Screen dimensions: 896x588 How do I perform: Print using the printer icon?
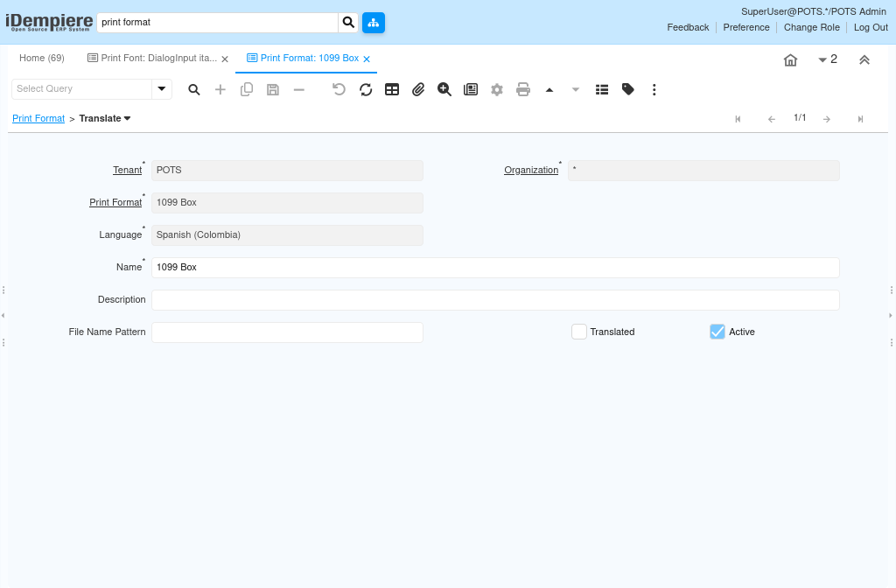pyautogui.click(x=523, y=90)
